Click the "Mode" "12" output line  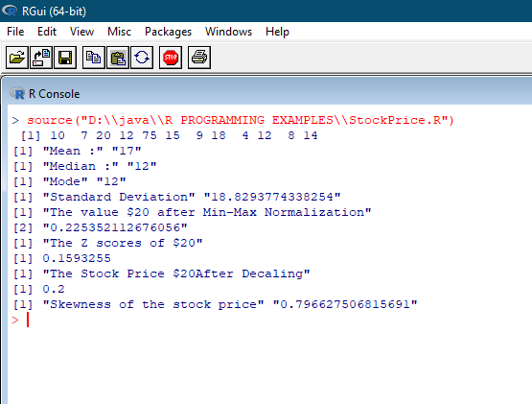[70, 181]
